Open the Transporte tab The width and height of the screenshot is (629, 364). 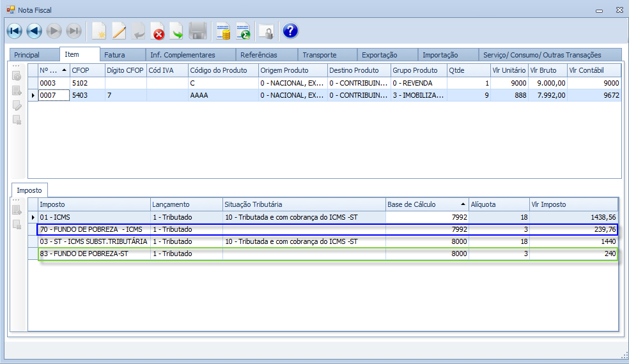coord(319,55)
